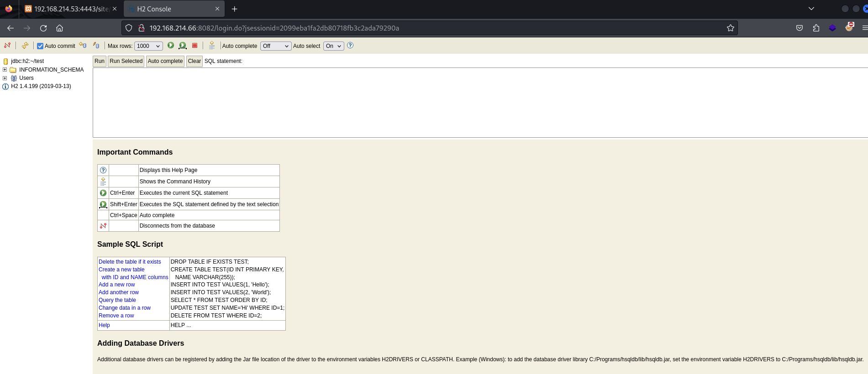
Task: Click the 'Query the table' sample link
Action: point(117,300)
